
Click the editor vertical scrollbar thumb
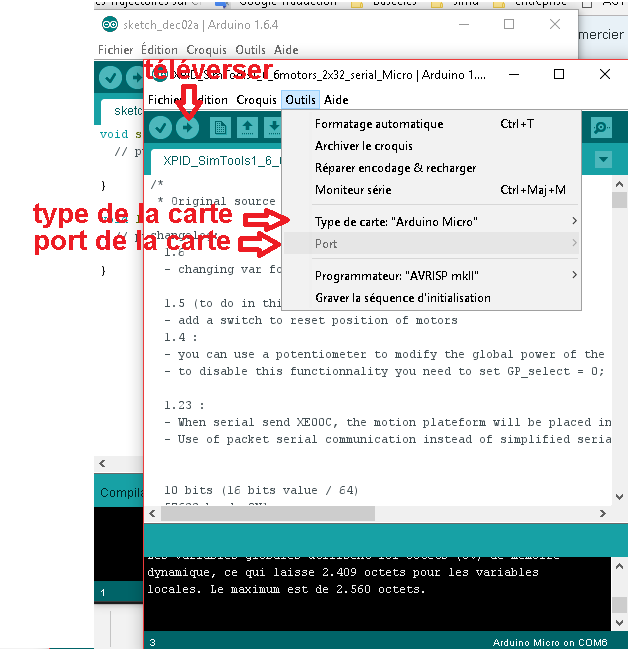pos(619,200)
